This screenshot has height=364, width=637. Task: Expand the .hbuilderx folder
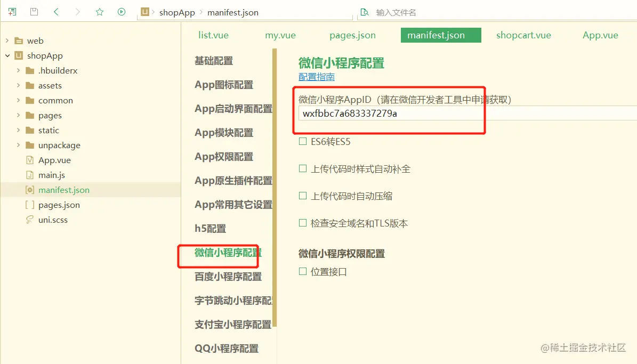click(18, 71)
